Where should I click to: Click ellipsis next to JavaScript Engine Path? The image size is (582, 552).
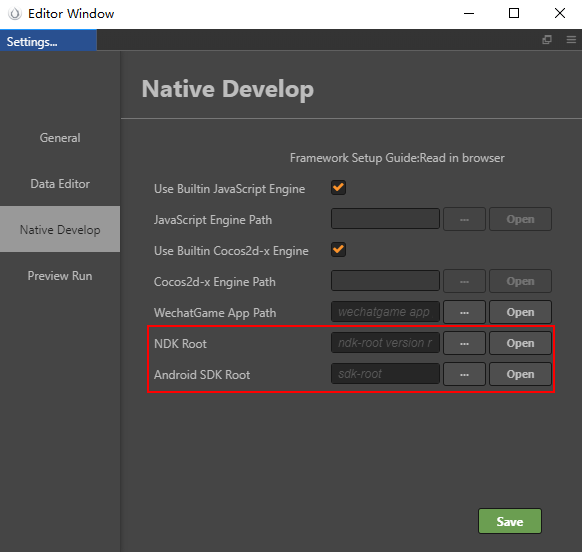coord(464,219)
